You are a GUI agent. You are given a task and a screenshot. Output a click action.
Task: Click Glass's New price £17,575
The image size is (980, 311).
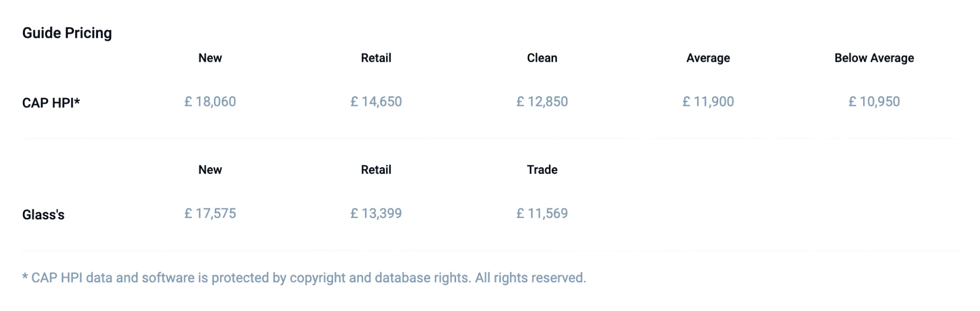pyautogui.click(x=210, y=213)
